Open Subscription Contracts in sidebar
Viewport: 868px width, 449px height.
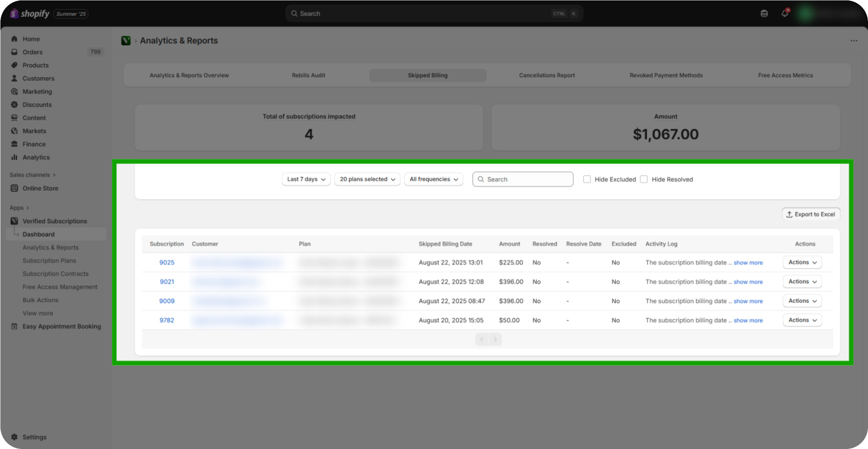tap(56, 274)
